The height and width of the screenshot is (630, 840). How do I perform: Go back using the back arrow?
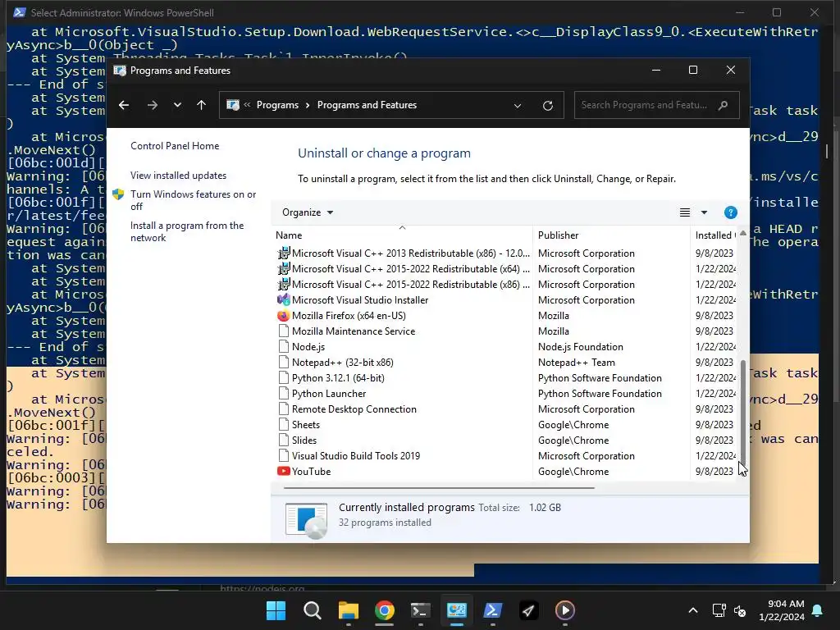(124, 105)
